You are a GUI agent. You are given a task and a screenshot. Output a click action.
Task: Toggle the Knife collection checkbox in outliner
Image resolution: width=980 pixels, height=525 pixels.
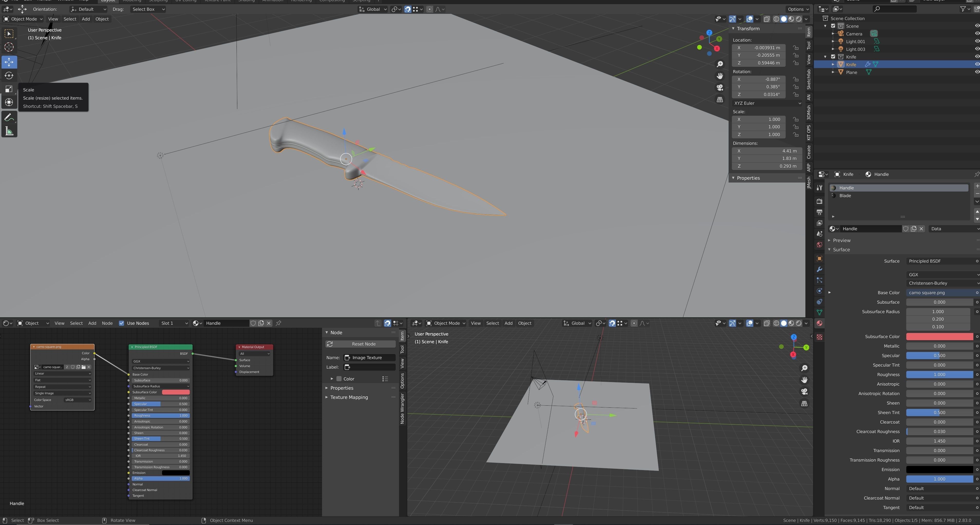tap(833, 57)
